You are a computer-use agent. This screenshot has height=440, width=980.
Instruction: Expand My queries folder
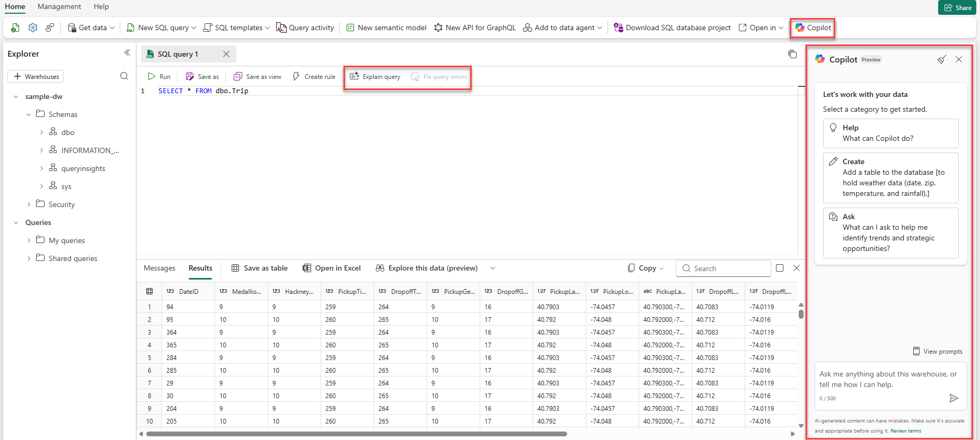pos(29,240)
